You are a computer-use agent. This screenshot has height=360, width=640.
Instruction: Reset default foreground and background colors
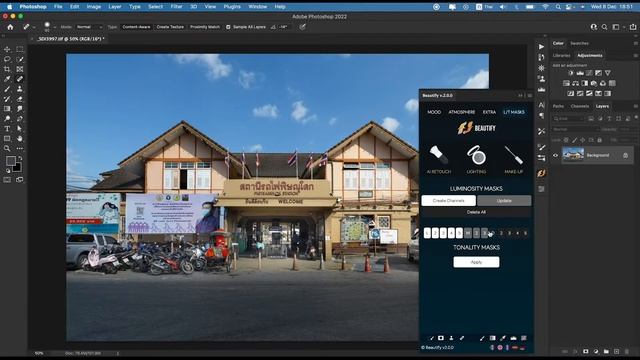click(7, 171)
